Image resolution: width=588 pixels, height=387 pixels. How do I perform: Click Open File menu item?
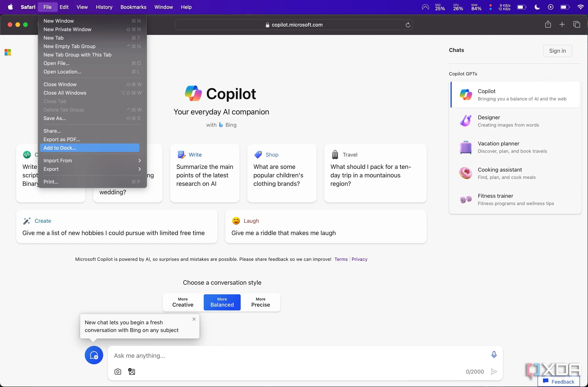click(92, 63)
